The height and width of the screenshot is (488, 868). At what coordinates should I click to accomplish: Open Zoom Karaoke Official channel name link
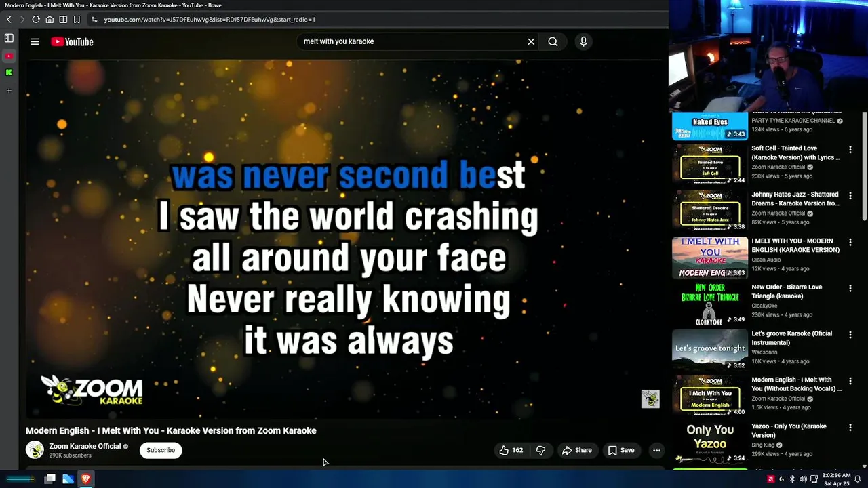coord(85,446)
